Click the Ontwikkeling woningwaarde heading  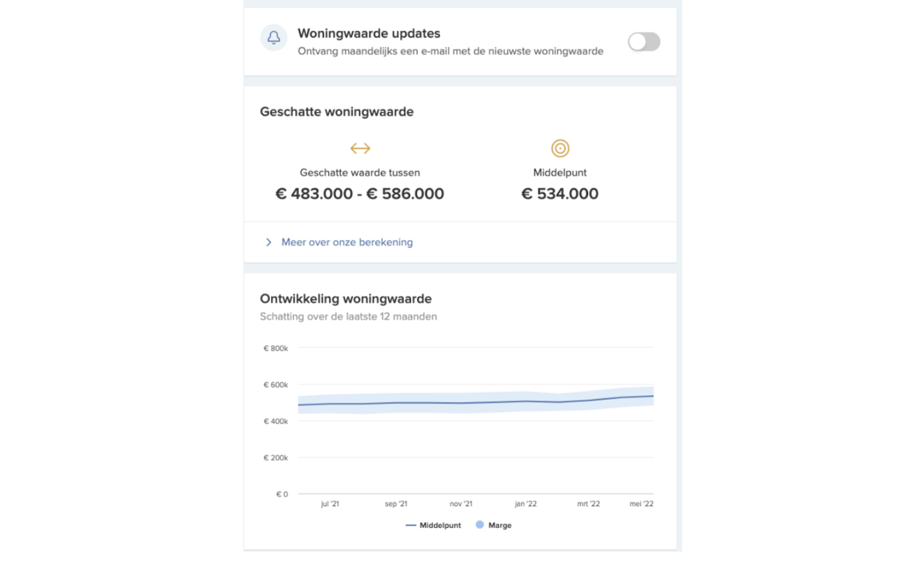pos(346,298)
